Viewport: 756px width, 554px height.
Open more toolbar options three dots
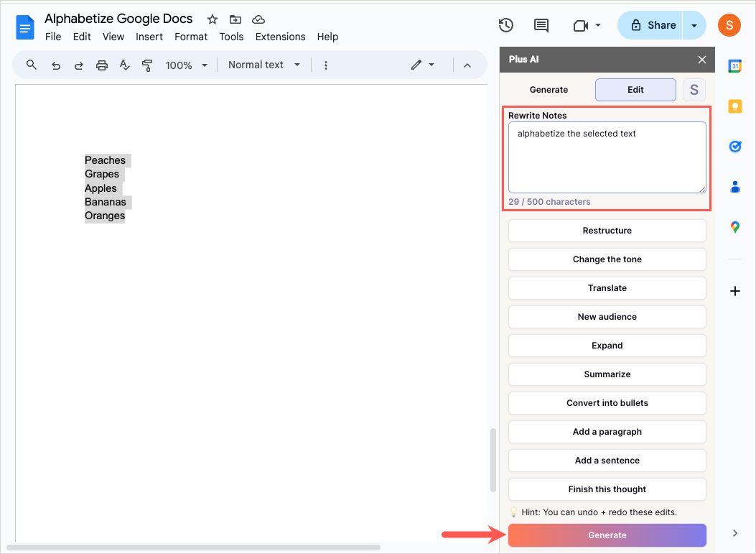(x=326, y=65)
